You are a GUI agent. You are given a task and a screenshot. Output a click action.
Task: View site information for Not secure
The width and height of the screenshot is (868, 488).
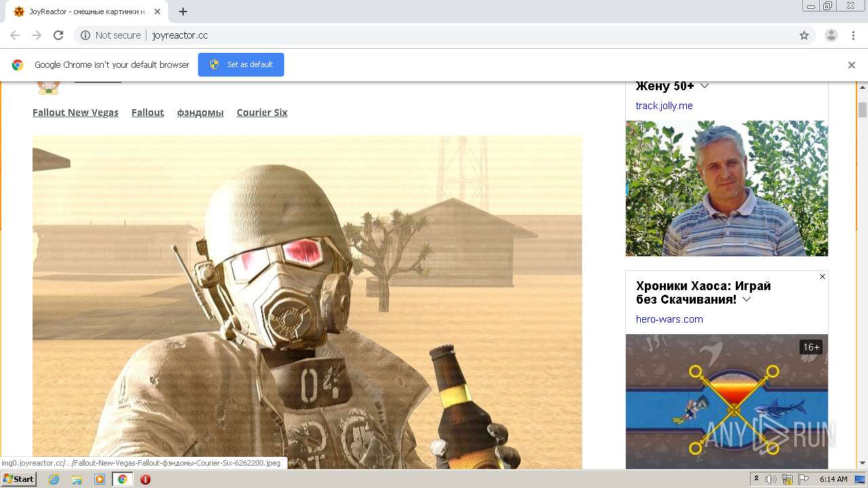tap(111, 35)
